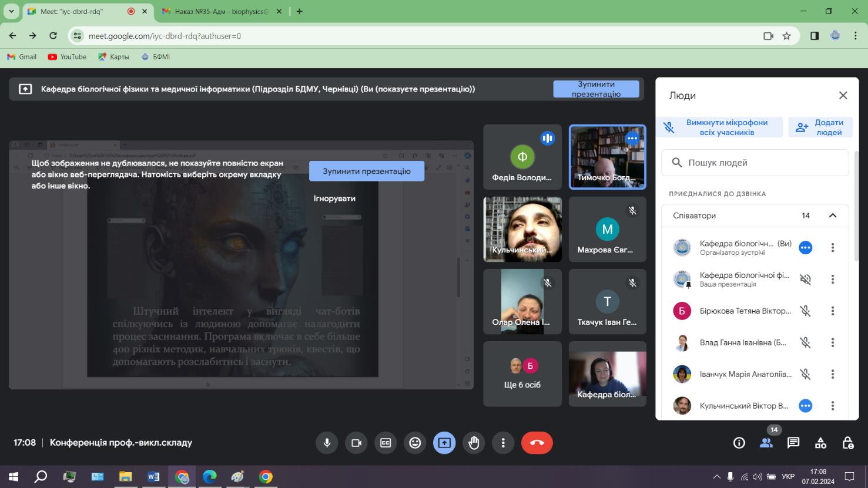The height and width of the screenshot is (488, 868).
Task: Collapse the Співавтори participants list
Action: [832, 216]
